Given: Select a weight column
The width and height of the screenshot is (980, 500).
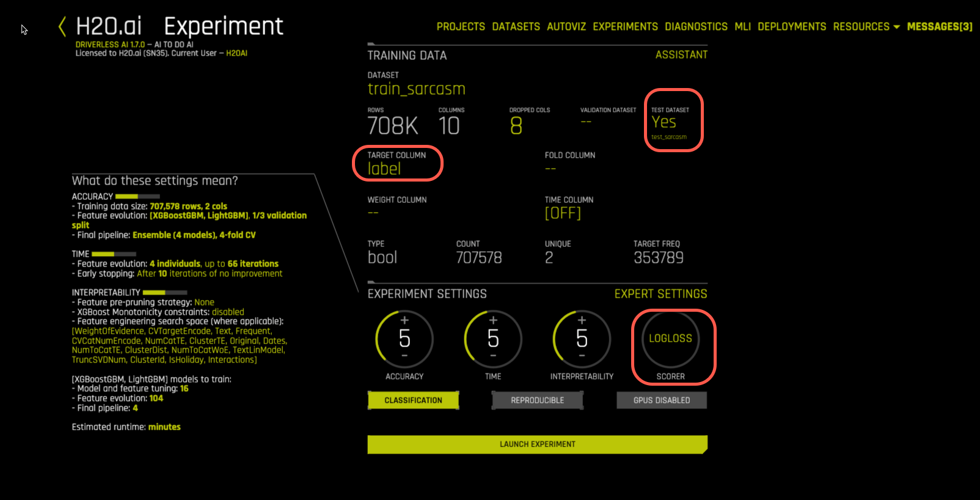Looking at the screenshot, I should click(373, 213).
